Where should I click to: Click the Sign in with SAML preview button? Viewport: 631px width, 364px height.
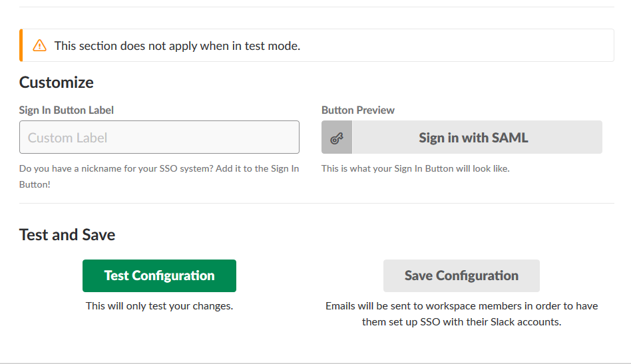462,137
